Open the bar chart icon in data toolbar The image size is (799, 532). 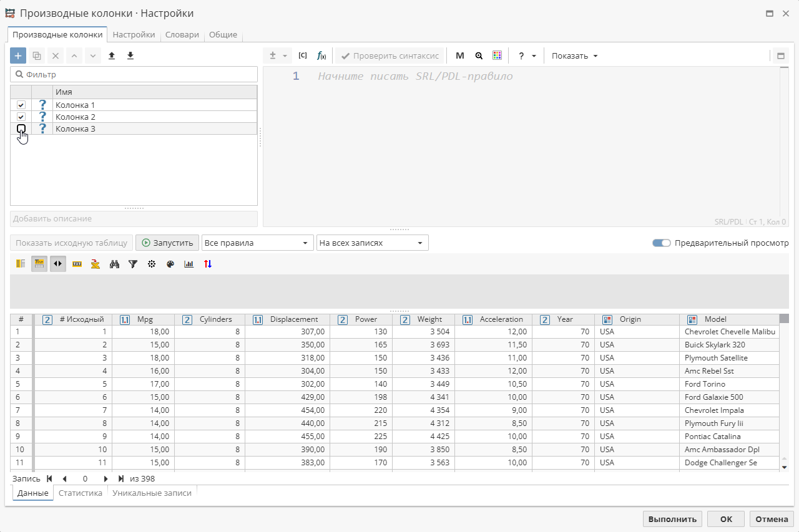[189, 264]
